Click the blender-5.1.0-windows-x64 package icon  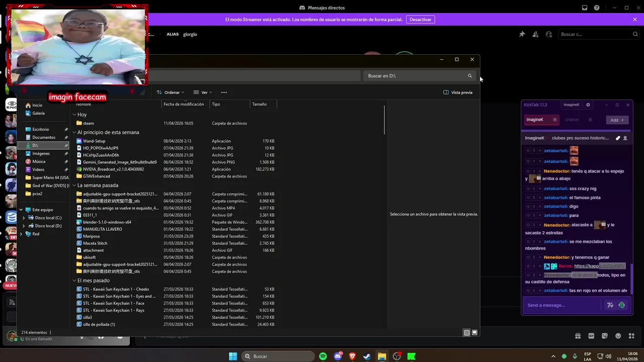79,222
